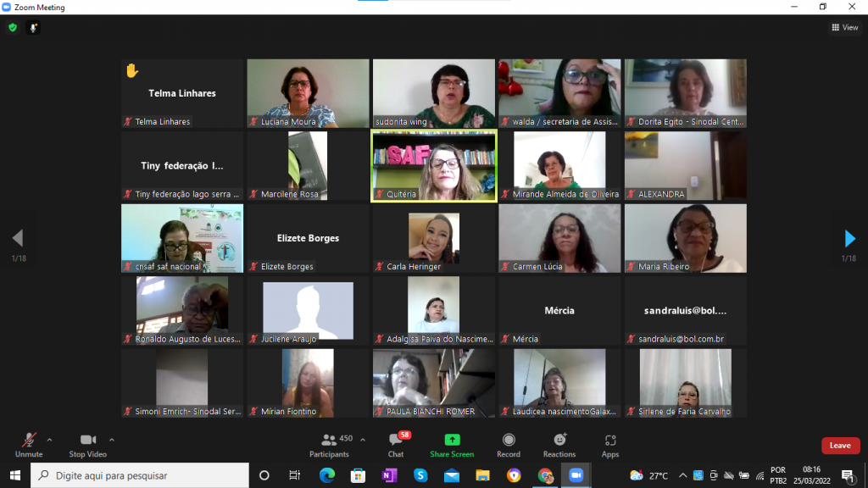Expand the Participants options arrow

point(363,440)
